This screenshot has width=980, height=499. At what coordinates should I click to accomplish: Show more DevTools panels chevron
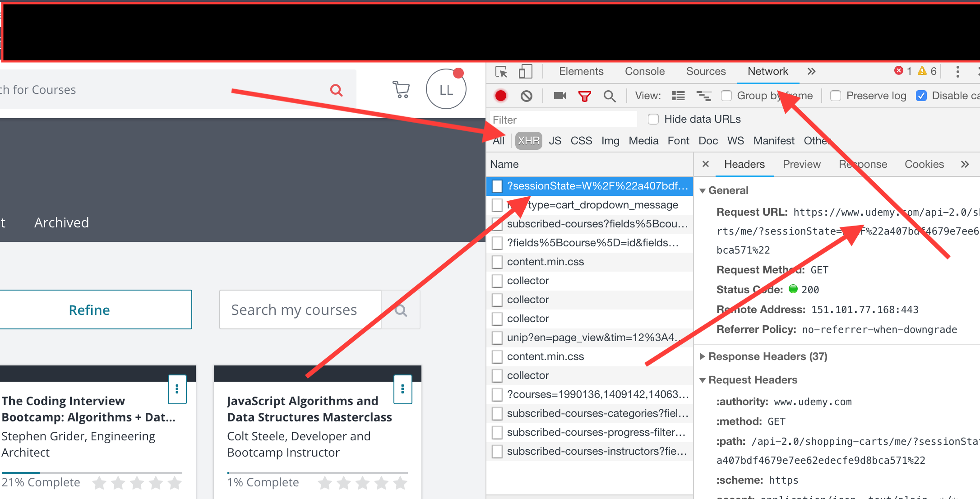pos(811,71)
